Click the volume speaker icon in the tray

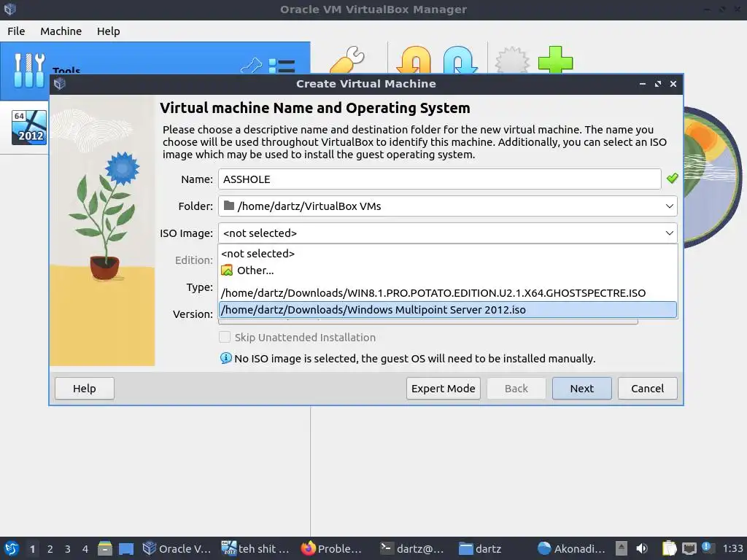point(642,548)
